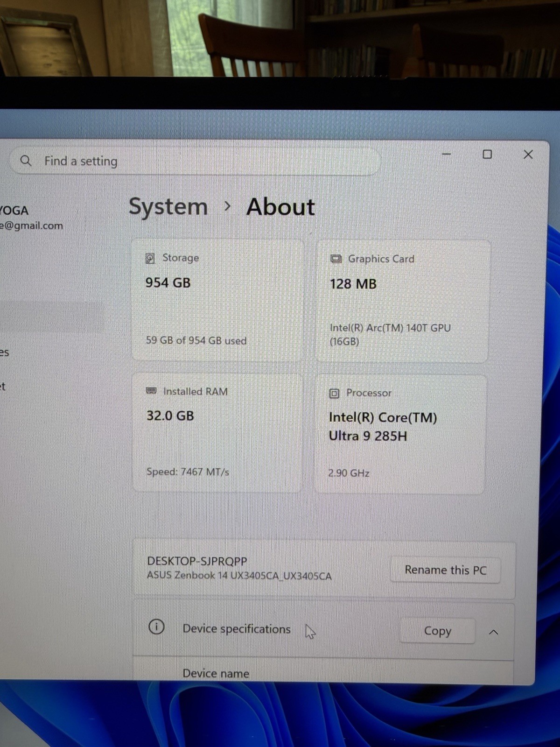Click the About breadcrumb title
560x747 pixels.
point(280,207)
